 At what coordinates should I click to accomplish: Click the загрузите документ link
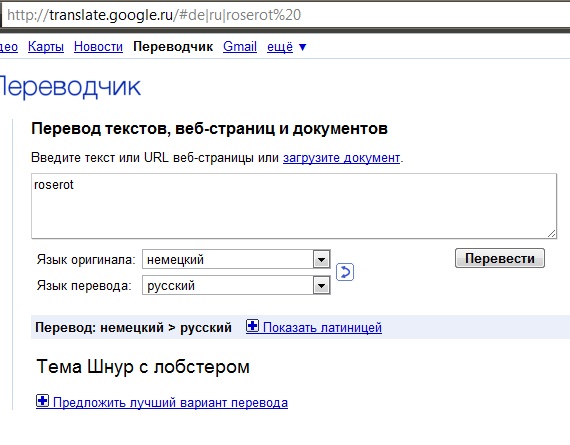click(x=341, y=158)
